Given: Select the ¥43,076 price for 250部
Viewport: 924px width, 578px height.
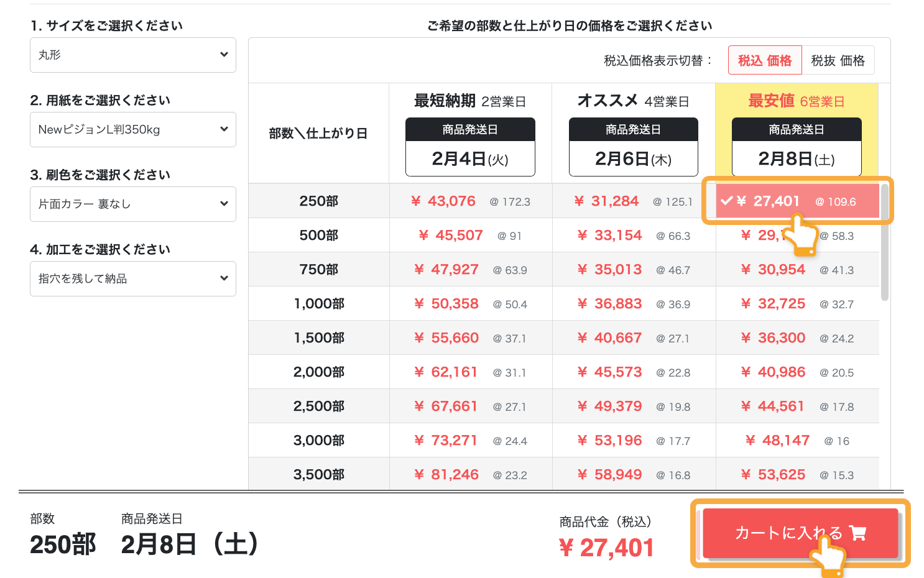Looking at the screenshot, I should (443, 201).
